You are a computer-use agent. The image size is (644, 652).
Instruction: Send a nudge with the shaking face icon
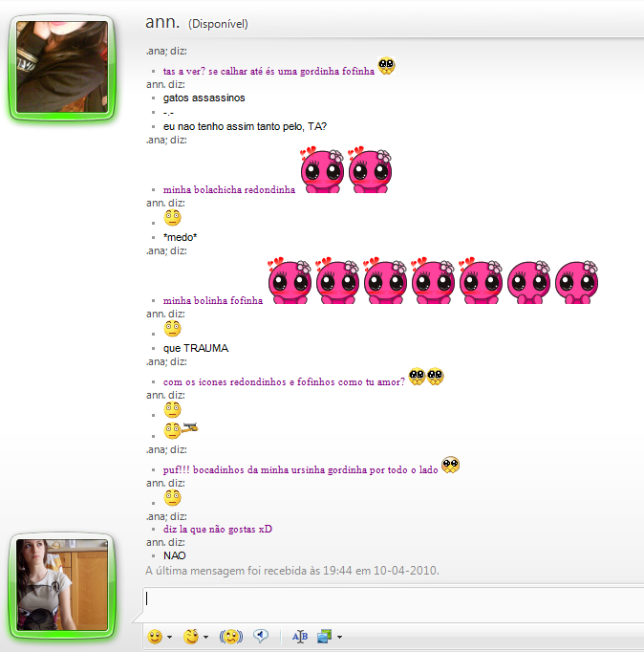click(230, 637)
